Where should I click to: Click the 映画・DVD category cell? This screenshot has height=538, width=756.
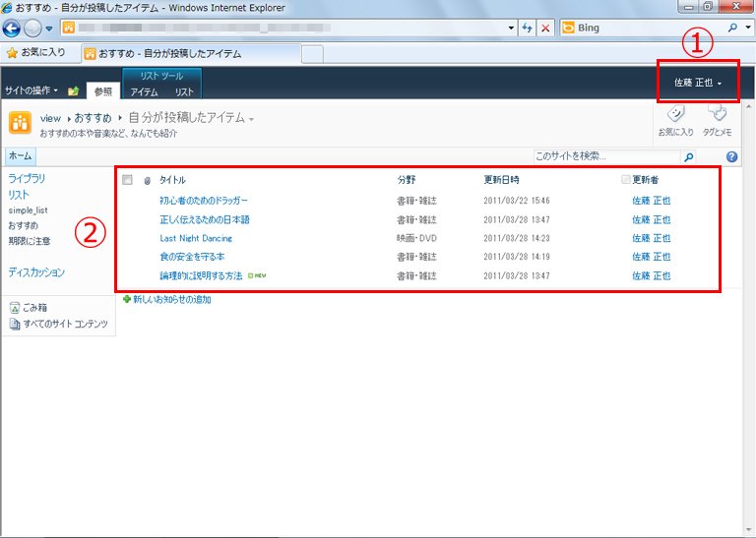[416, 238]
